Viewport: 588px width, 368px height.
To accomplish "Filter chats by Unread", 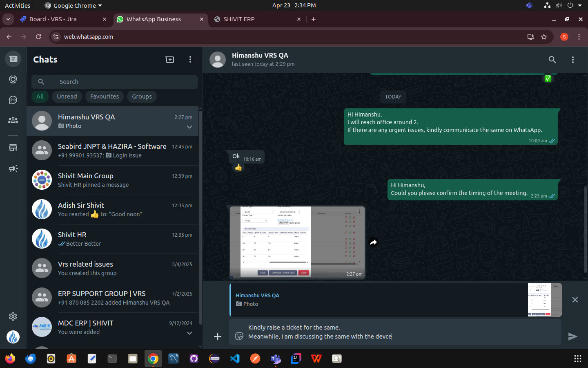I will click(67, 96).
